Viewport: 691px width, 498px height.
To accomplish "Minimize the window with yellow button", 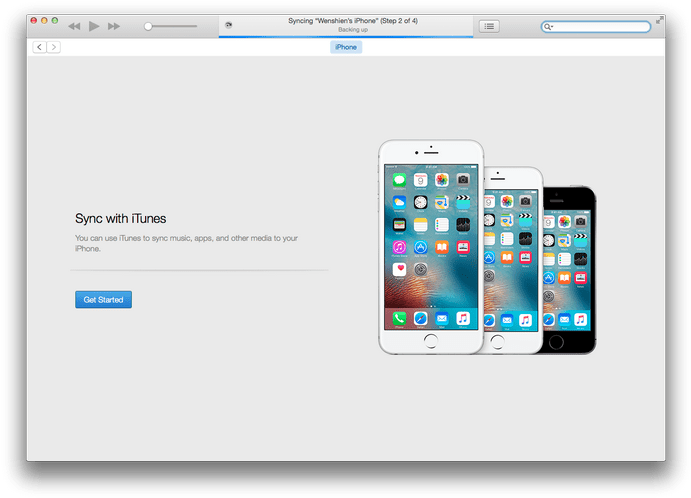I will coord(44,20).
